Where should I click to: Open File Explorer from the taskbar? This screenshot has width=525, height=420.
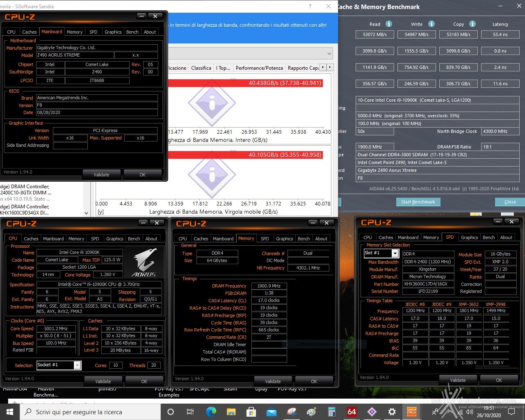point(231,412)
